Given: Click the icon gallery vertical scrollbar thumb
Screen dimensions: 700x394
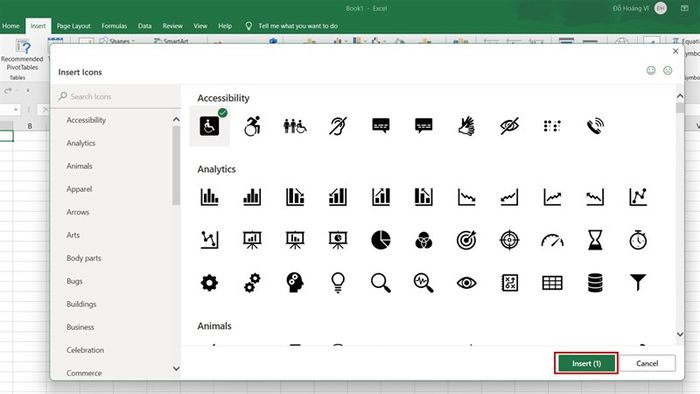Looking at the screenshot, I should (680, 108).
